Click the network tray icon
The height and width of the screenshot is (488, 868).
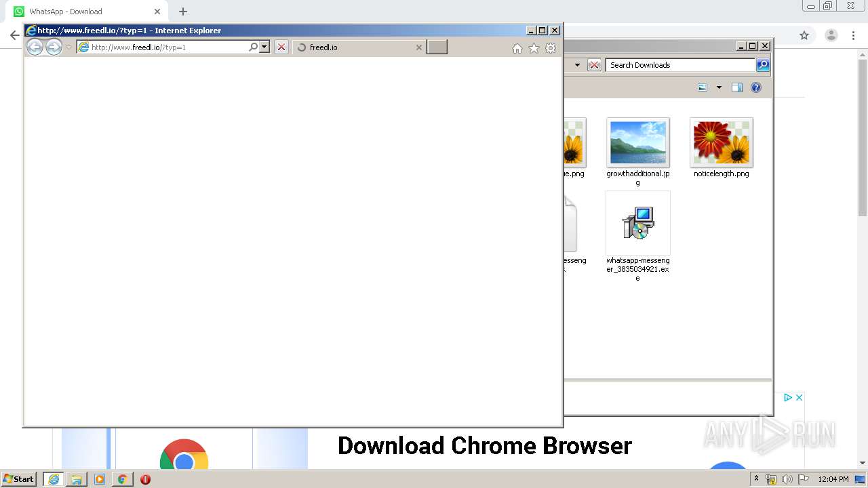click(x=771, y=479)
